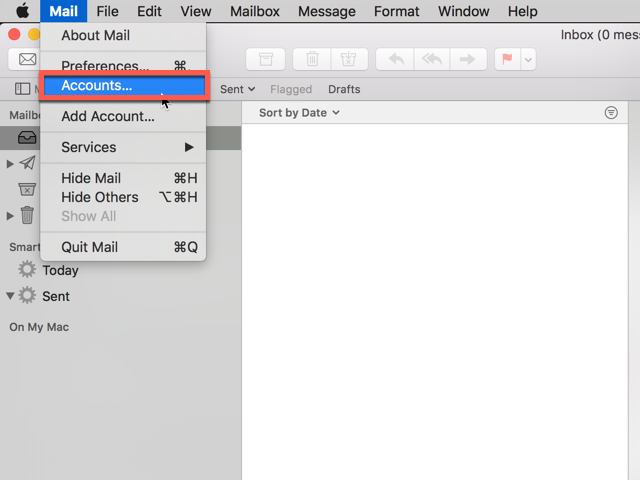Select Hide Others menu item

[x=123, y=197]
